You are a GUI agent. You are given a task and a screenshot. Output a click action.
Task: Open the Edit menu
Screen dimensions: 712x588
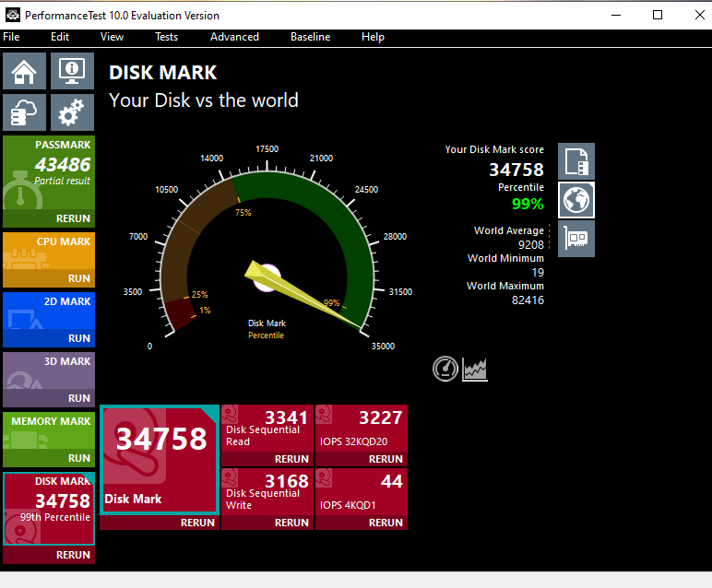pyautogui.click(x=60, y=37)
